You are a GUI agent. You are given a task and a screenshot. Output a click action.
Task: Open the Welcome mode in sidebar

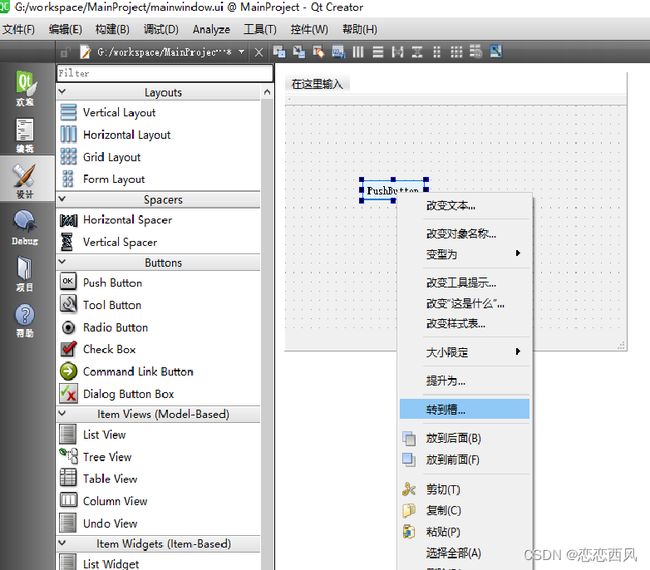(x=25, y=88)
